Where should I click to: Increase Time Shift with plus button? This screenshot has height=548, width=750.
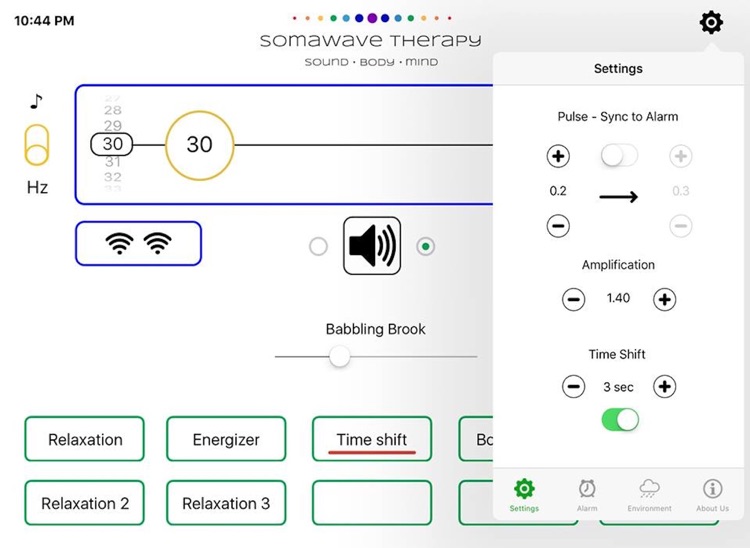tap(664, 386)
